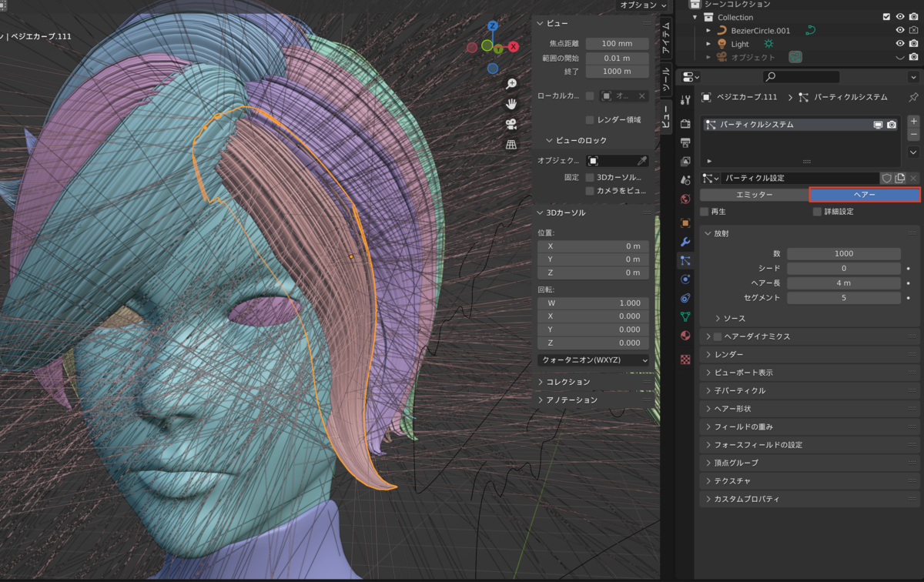Enable the レンダー領域 checkbox
The height and width of the screenshot is (582, 924).
[x=590, y=119]
